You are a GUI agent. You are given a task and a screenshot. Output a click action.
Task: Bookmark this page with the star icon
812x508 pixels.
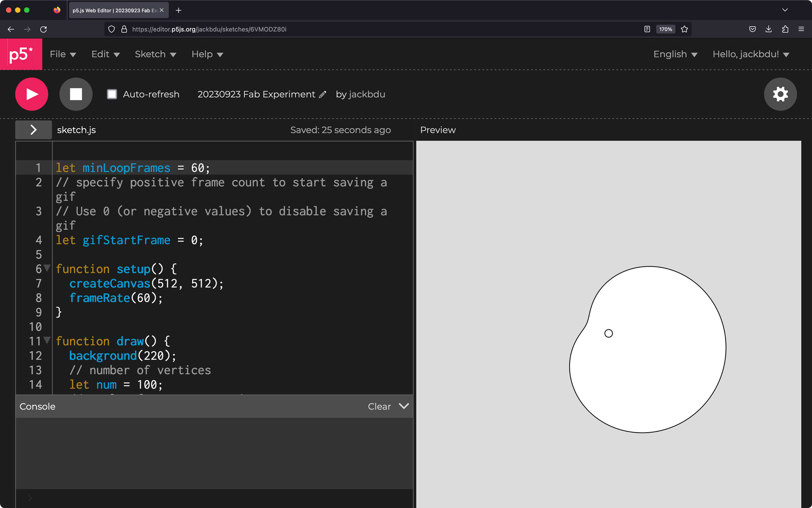(684, 29)
